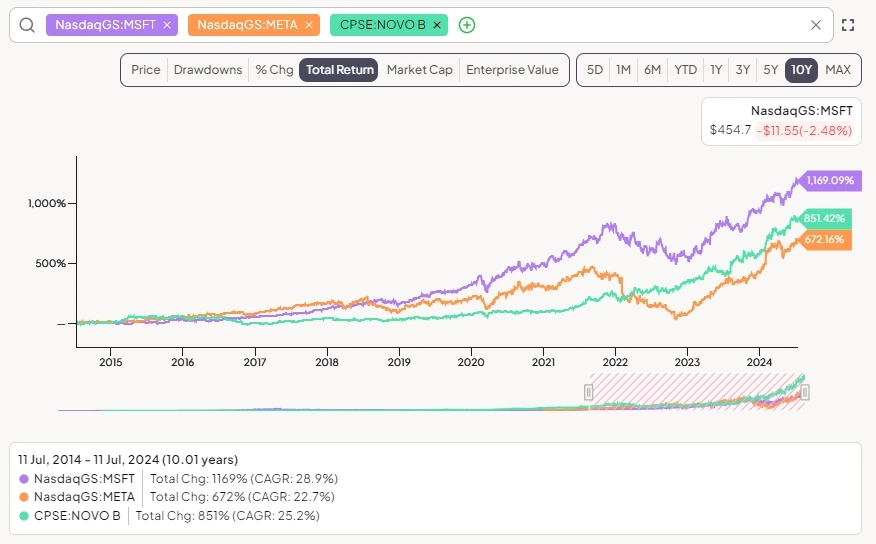Remove the NasdaqGS:MSFT ticker chip
The height and width of the screenshot is (544, 876).
point(166,25)
